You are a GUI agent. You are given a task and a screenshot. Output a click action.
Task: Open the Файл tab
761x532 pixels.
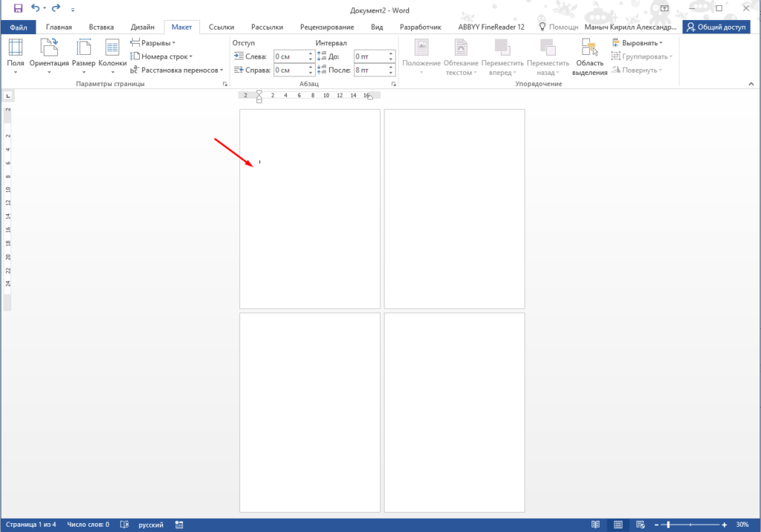pyautogui.click(x=19, y=27)
